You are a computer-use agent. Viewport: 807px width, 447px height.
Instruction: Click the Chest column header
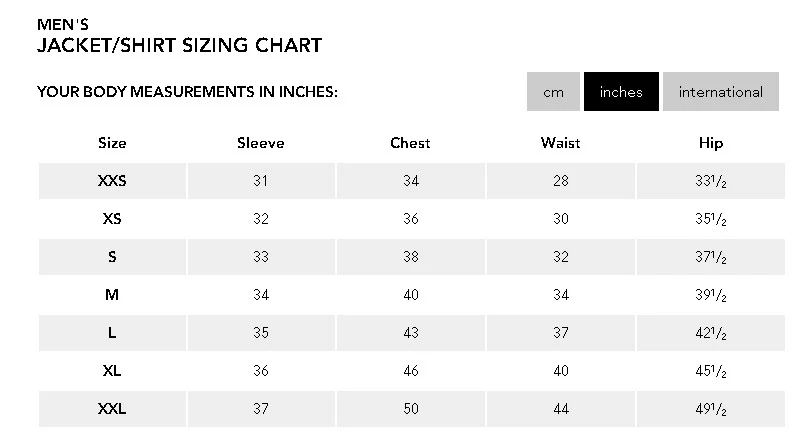tap(410, 142)
